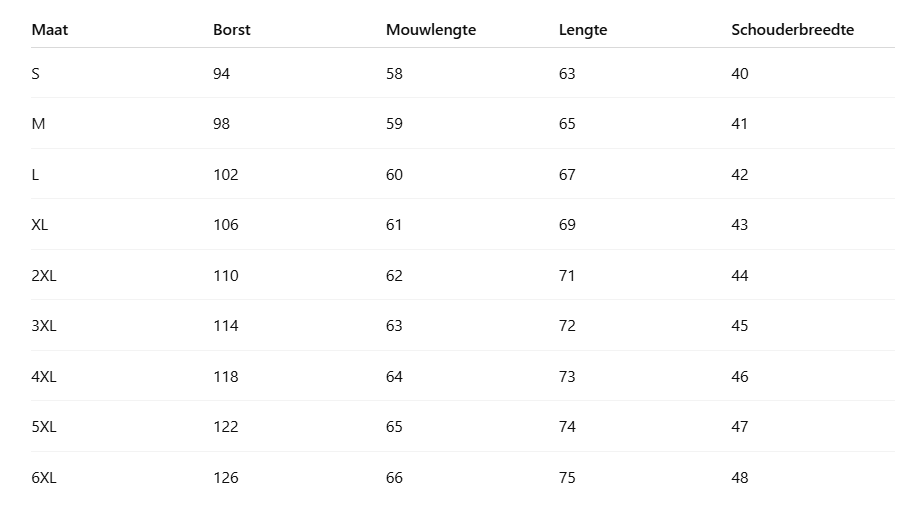897x526 pixels.
Task: Select the Mouwlengte column header
Action: 431,30
